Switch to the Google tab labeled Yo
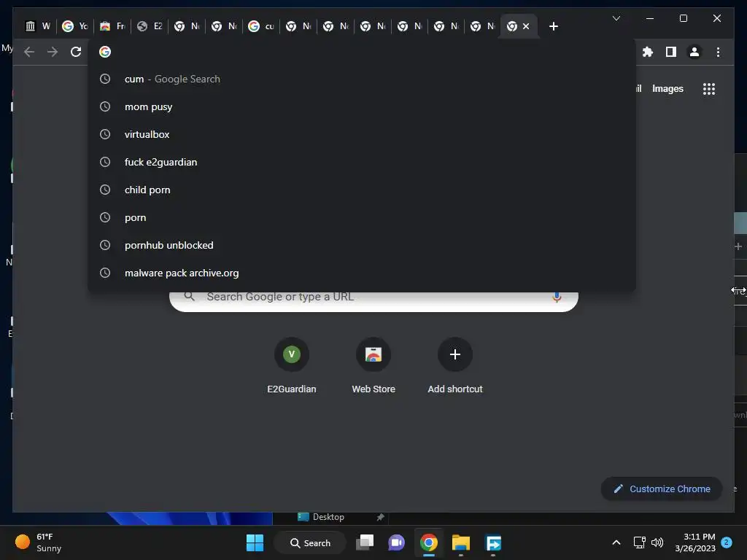 tap(75, 26)
